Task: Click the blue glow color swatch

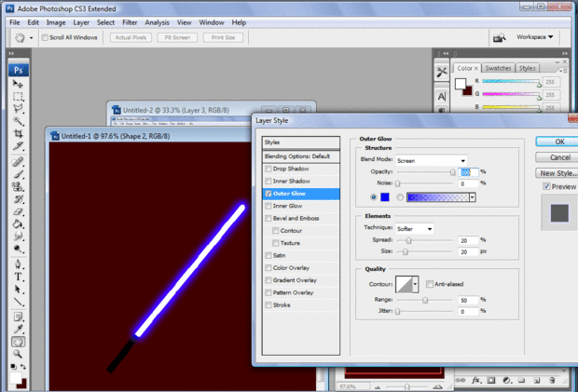Action: (x=385, y=197)
